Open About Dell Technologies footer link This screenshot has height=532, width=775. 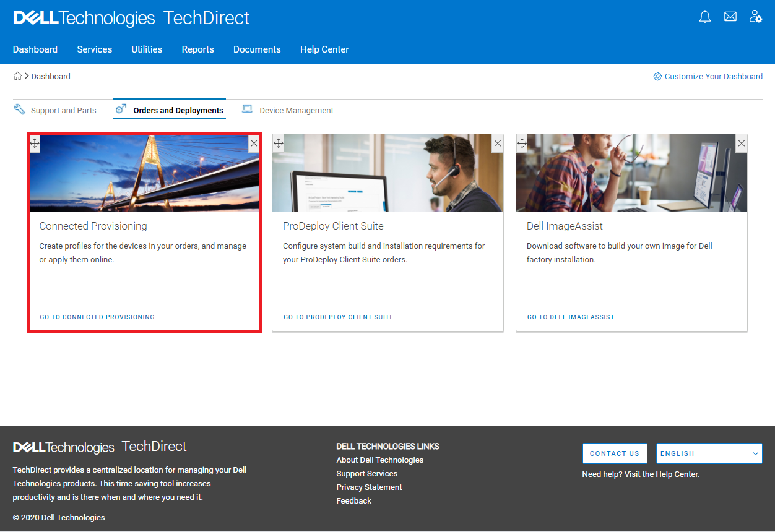point(380,460)
